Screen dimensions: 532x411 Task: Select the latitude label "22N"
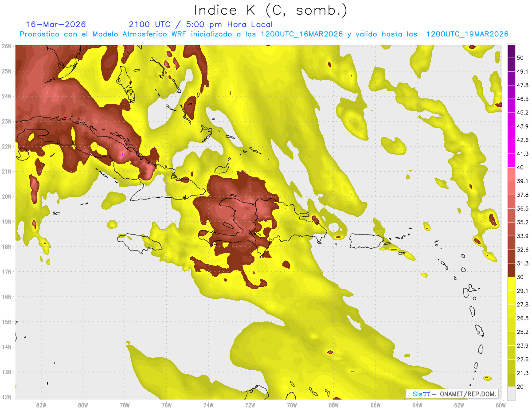(7, 146)
